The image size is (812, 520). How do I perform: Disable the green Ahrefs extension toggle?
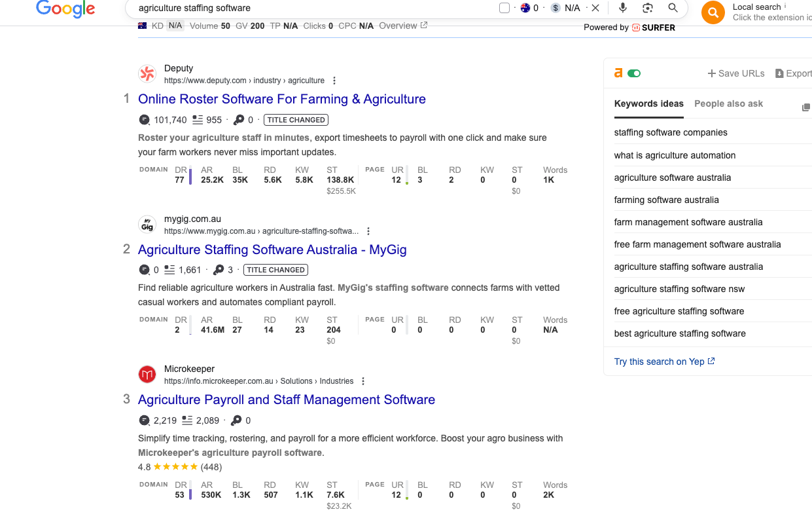click(633, 73)
